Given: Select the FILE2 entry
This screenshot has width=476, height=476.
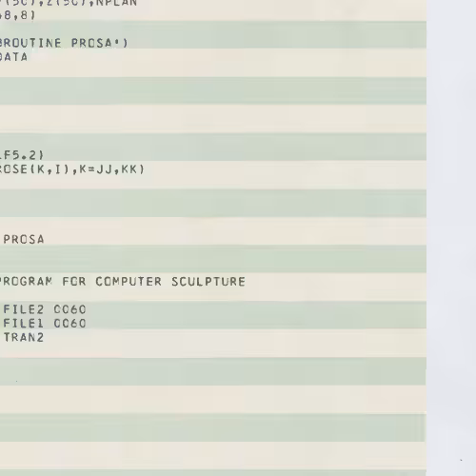Looking at the screenshot, I should click(x=24, y=309).
